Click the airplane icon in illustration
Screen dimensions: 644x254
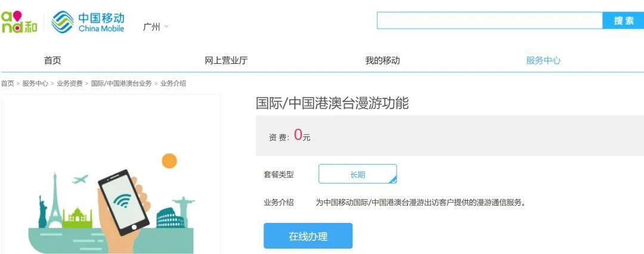pos(80,179)
